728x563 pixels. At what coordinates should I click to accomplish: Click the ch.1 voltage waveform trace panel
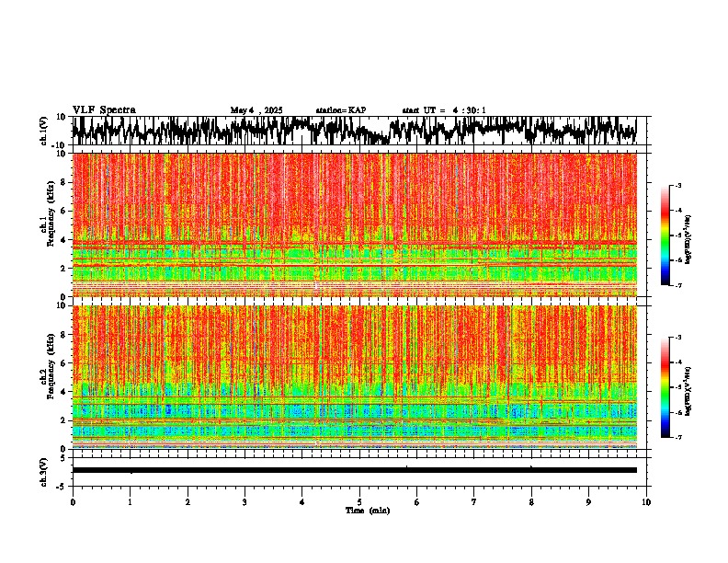click(x=354, y=131)
